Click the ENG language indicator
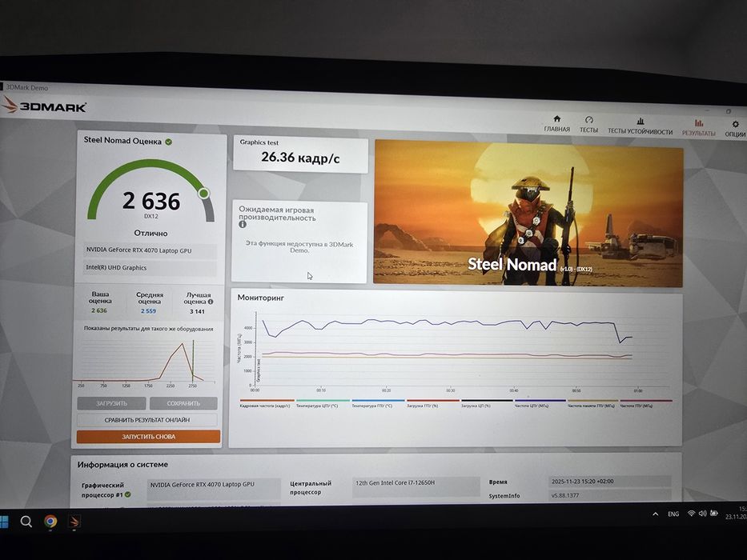Viewport: 747px width, 560px height. pyautogui.click(x=673, y=514)
